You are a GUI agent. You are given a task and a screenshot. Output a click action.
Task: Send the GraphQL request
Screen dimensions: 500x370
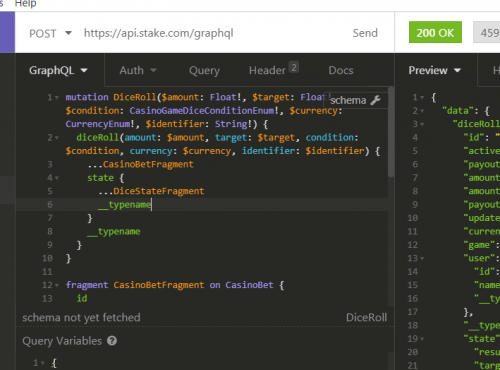tap(365, 33)
